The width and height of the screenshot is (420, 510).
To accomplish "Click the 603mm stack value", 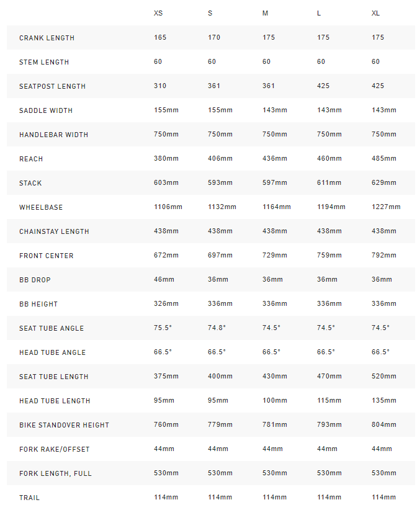I will 166,182.
